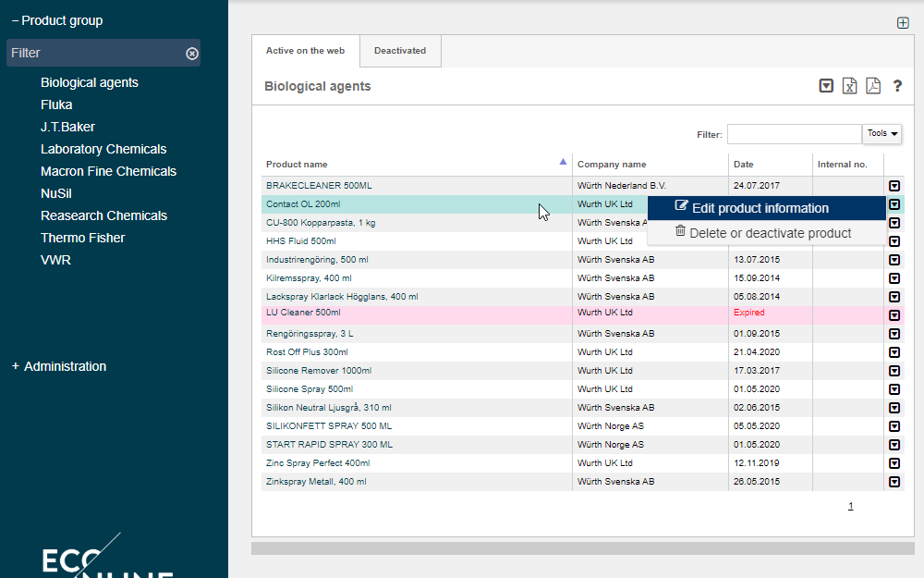Viewport: 924px width, 578px height.
Task: Click the horizontal scrollbar below the table
Action: coord(583,548)
